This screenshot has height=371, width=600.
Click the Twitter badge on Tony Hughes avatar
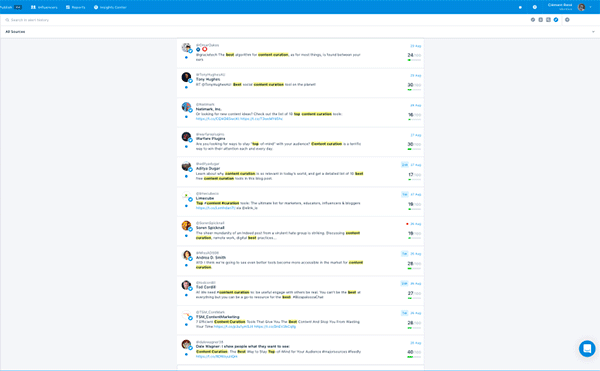pos(190,81)
